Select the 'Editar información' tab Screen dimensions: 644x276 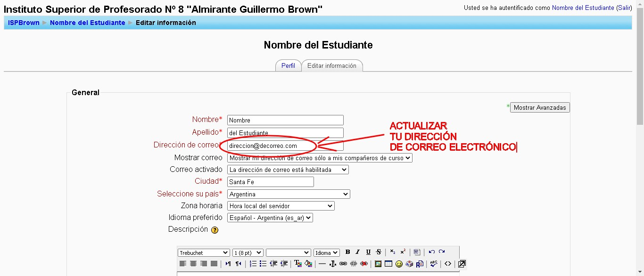coord(332,66)
